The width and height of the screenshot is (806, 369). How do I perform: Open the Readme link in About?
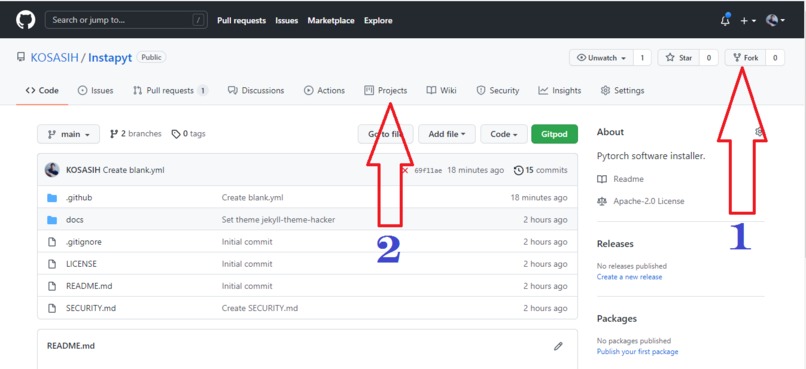click(x=620, y=179)
